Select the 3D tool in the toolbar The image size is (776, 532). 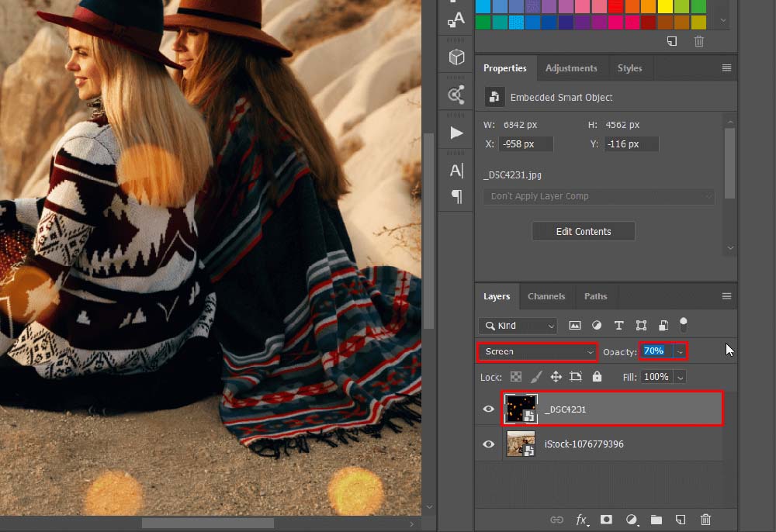coord(456,56)
